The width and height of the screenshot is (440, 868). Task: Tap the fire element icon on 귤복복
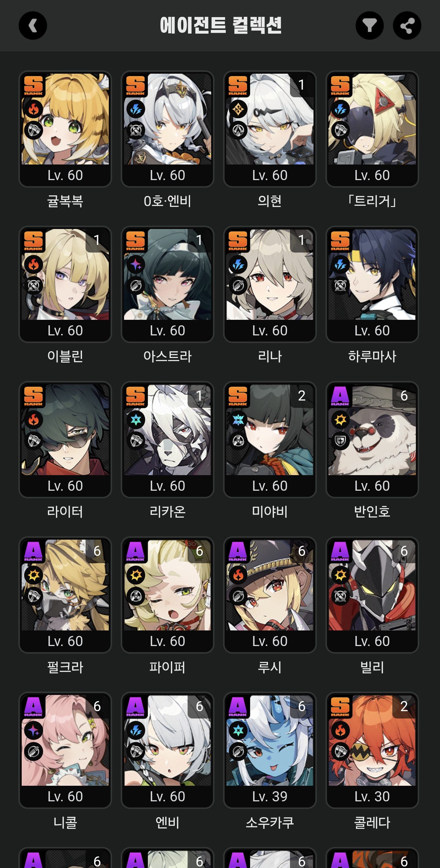(34, 109)
